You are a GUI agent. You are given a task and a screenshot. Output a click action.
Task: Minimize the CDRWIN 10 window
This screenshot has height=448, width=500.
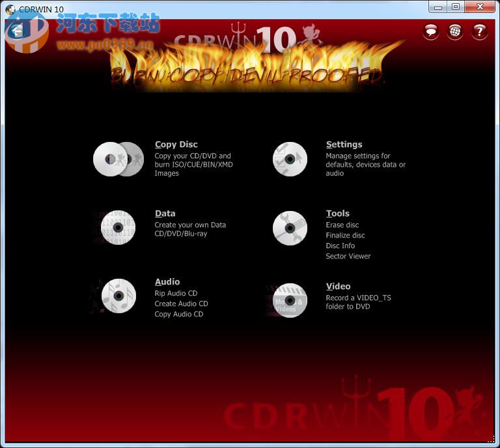coord(438,7)
